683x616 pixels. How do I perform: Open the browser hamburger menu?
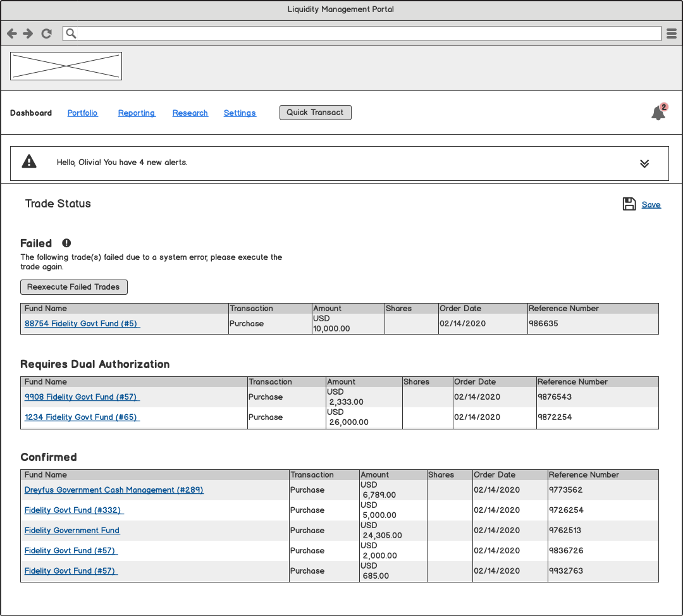(x=672, y=34)
